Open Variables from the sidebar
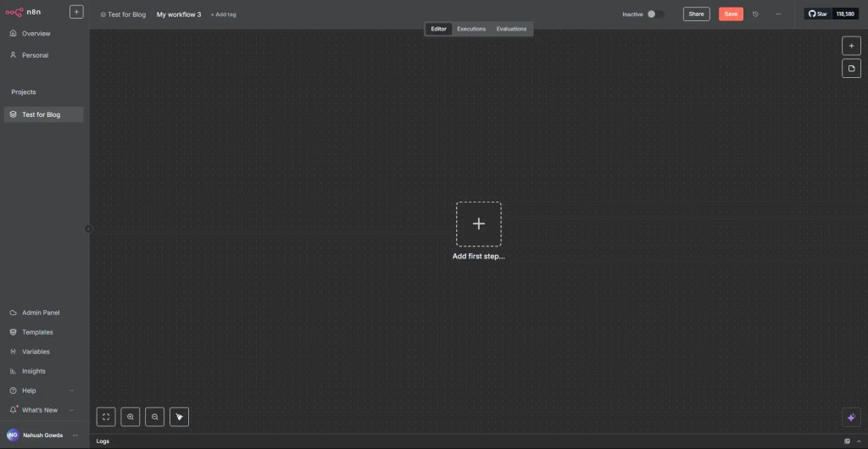This screenshot has height=449, width=868. (x=43, y=352)
